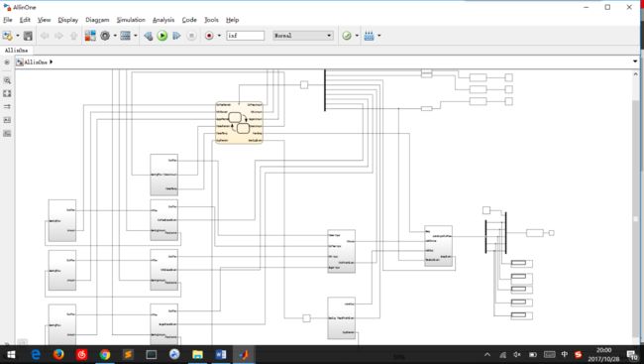Open the Stateflow chart block
644x364 pixels.
pos(239,123)
